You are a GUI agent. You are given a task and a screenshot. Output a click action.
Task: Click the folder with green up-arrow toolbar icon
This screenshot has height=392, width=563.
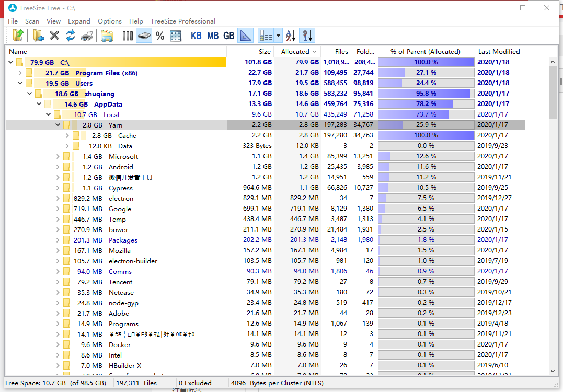(x=18, y=36)
